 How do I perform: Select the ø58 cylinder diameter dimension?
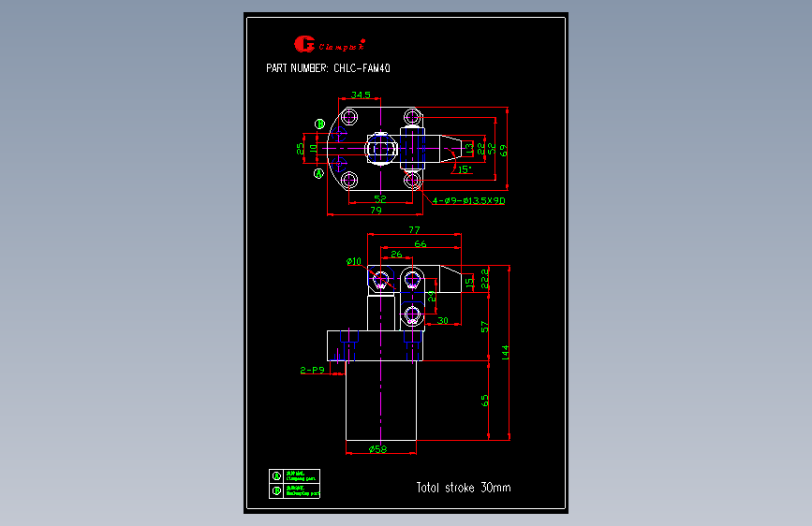click(x=377, y=449)
